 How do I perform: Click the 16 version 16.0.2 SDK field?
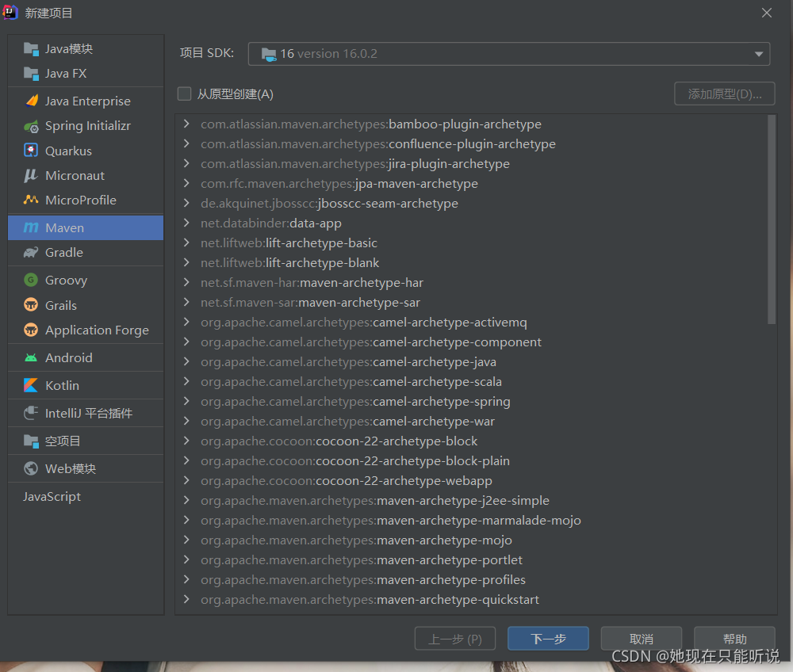click(x=509, y=54)
